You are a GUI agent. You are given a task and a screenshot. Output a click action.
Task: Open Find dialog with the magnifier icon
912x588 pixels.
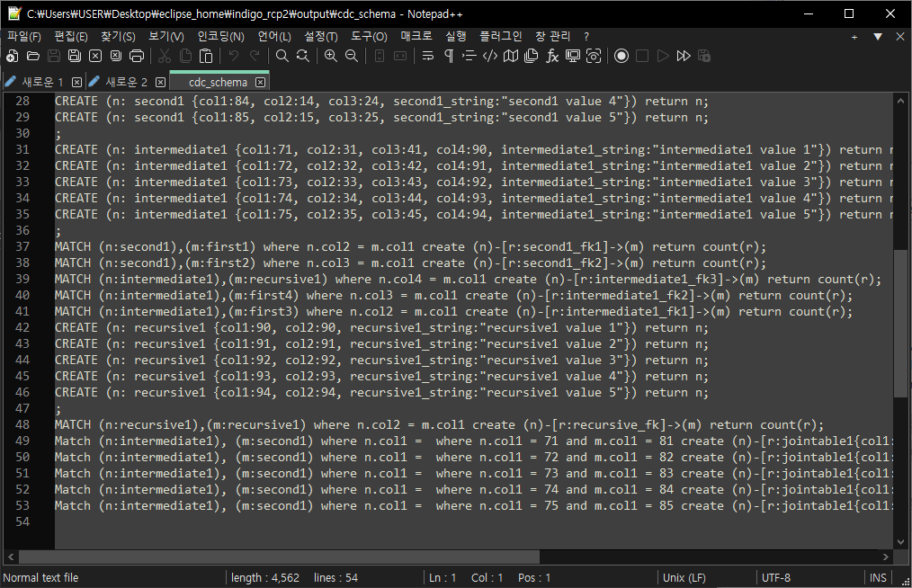(283, 56)
